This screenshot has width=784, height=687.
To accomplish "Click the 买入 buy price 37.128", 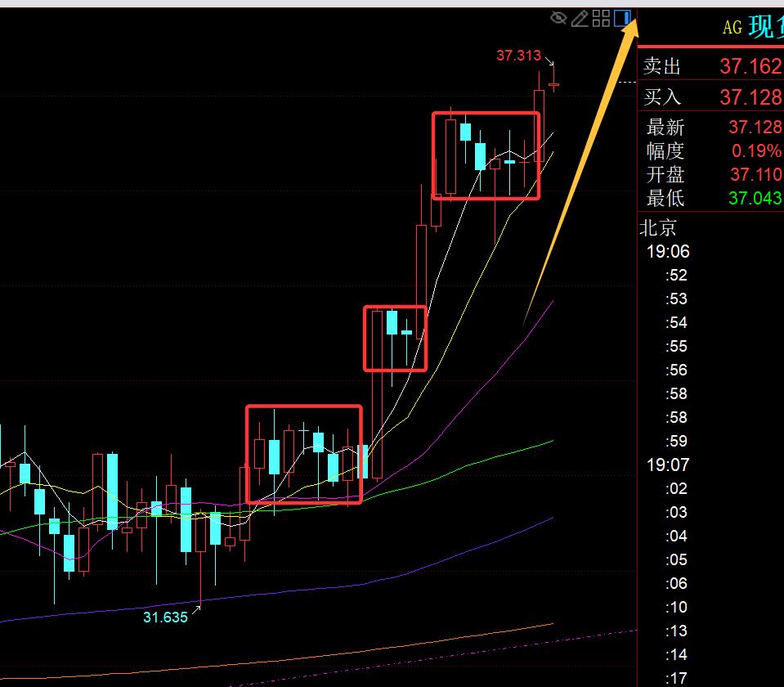I will click(x=750, y=97).
